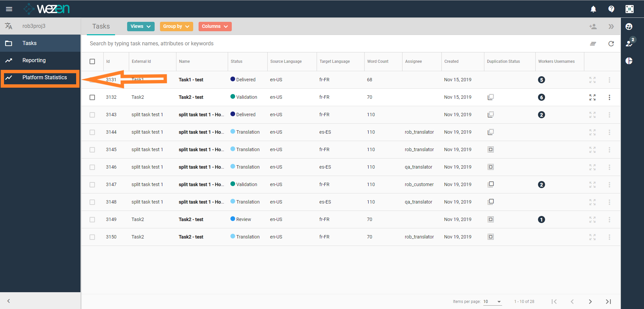Check the box for task 3145

click(92, 150)
